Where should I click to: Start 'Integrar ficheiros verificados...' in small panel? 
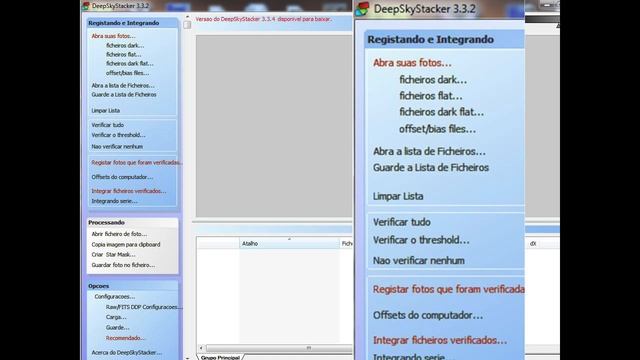[129, 191]
